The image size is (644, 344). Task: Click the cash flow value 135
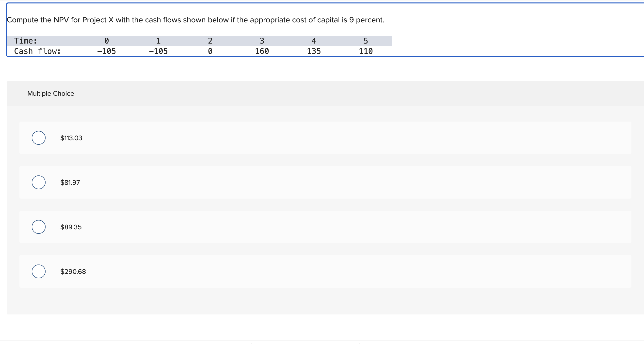(x=314, y=51)
